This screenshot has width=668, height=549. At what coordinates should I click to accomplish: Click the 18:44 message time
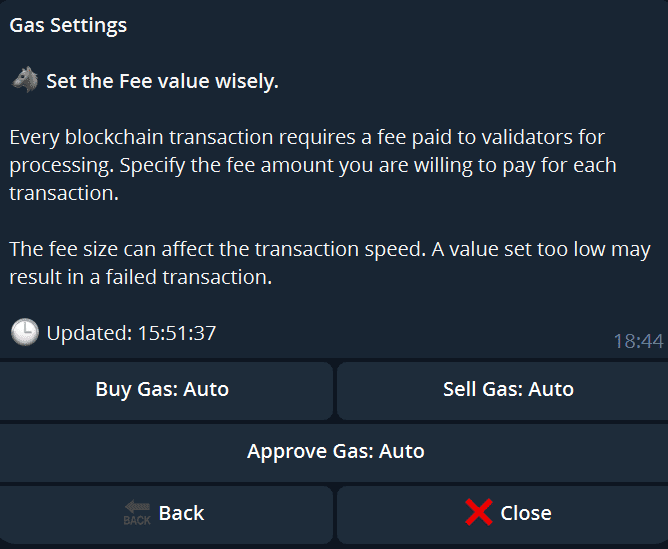pyautogui.click(x=638, y=341)
